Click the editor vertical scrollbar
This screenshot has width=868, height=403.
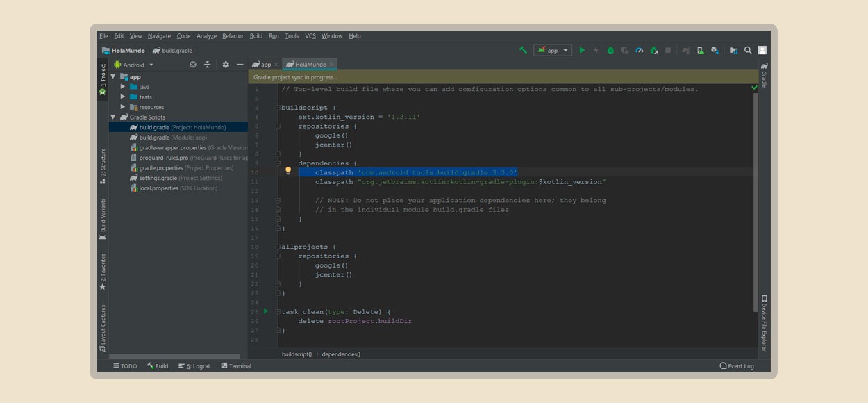(756, 201)
